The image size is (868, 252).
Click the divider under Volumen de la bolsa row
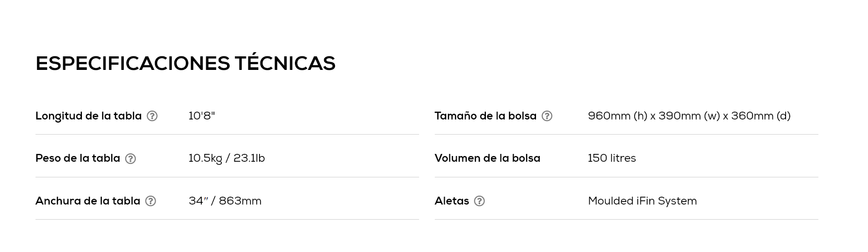pyautogui.click(x=626, y=177)
